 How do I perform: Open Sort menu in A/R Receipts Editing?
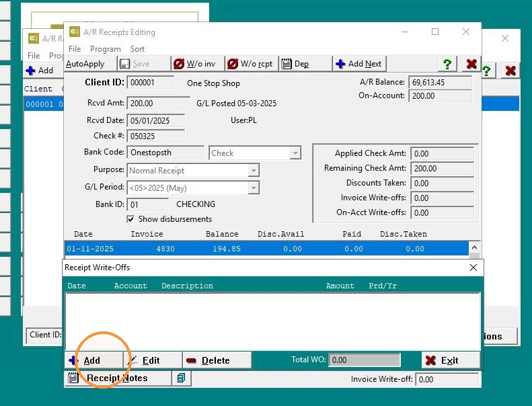click(137, 49)
